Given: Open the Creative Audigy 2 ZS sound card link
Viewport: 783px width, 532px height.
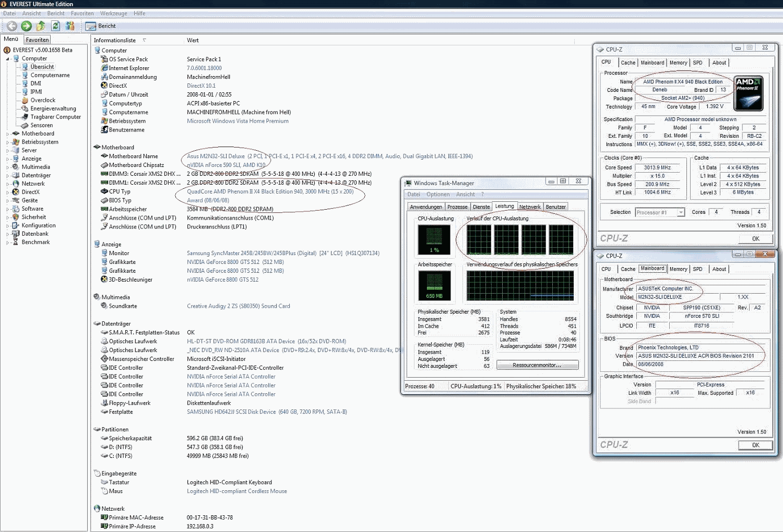Looking at the screenshot, I should 238,306.
